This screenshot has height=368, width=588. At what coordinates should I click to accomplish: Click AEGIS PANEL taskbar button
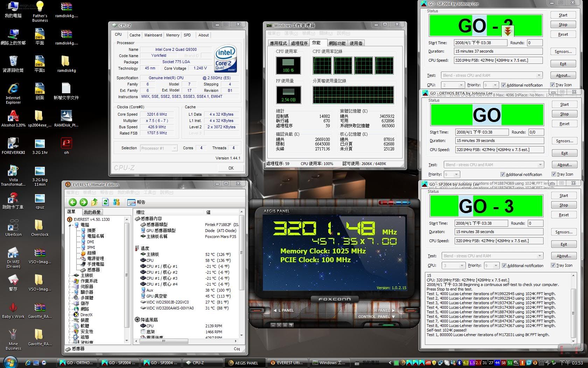[246, 363]
